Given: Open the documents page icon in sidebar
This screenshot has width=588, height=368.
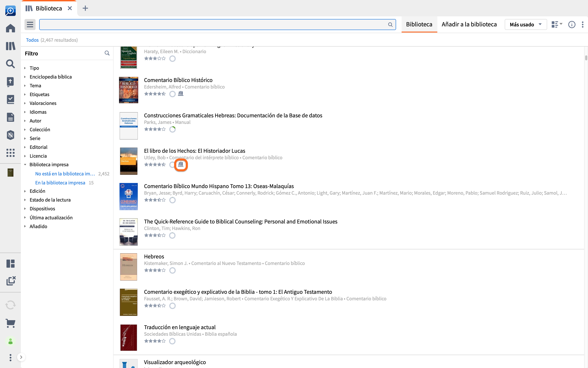Looking at the screenshot, I should click(x=10, y=117).
